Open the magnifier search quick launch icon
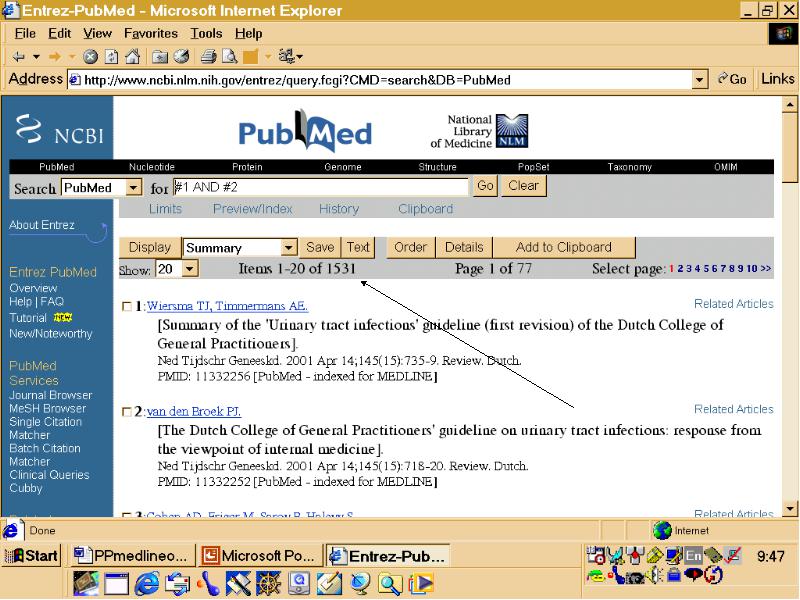 coord(390,584)
